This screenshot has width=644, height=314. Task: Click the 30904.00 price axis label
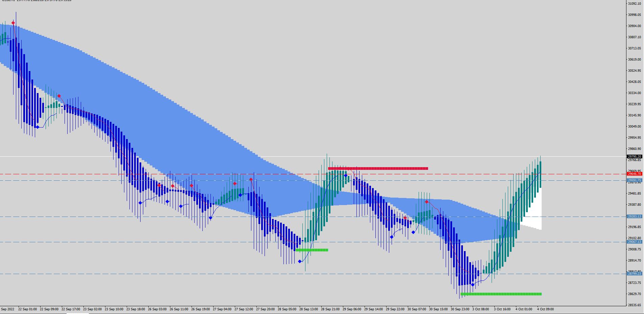(634, 26)
